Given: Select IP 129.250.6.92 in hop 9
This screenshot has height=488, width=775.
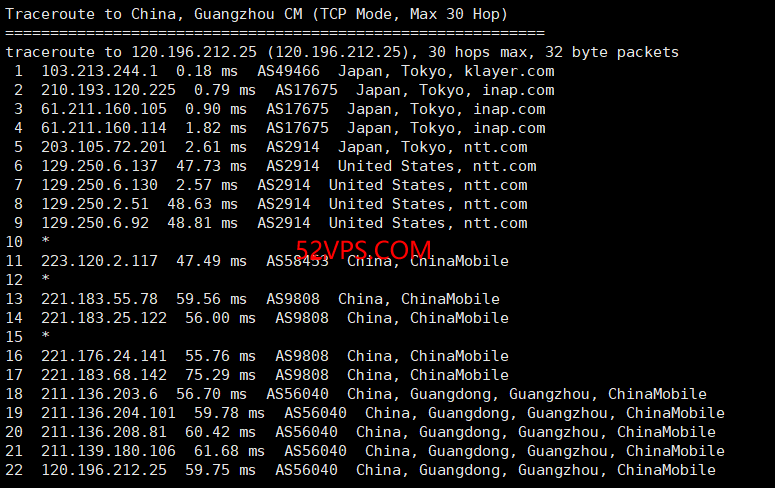Looking at the screenshot, I should pos(95,223).
